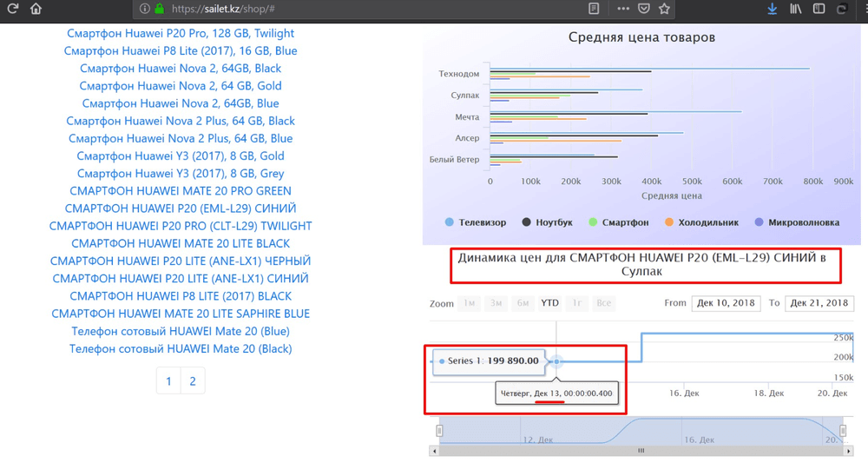Open downloads arrow icon
The image size is (868, 463).
[x=773, y=9]
